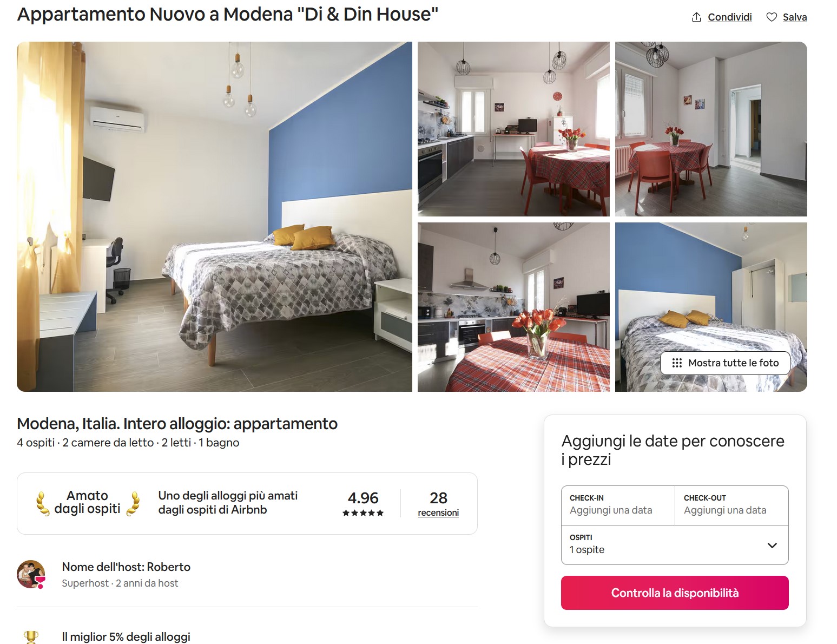Open the Ospiti 1 ospite selector
Viewport: 837px width, 644px height.
tap(675, 545)
